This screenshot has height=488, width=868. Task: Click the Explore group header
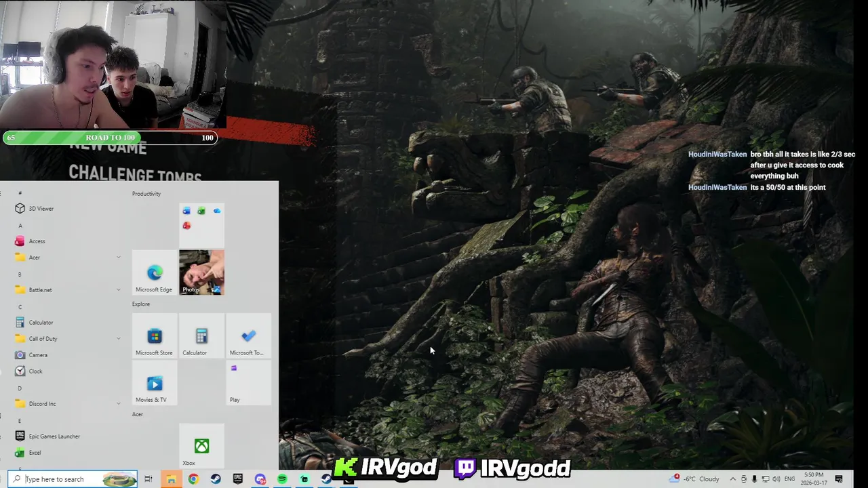[141, 304]
